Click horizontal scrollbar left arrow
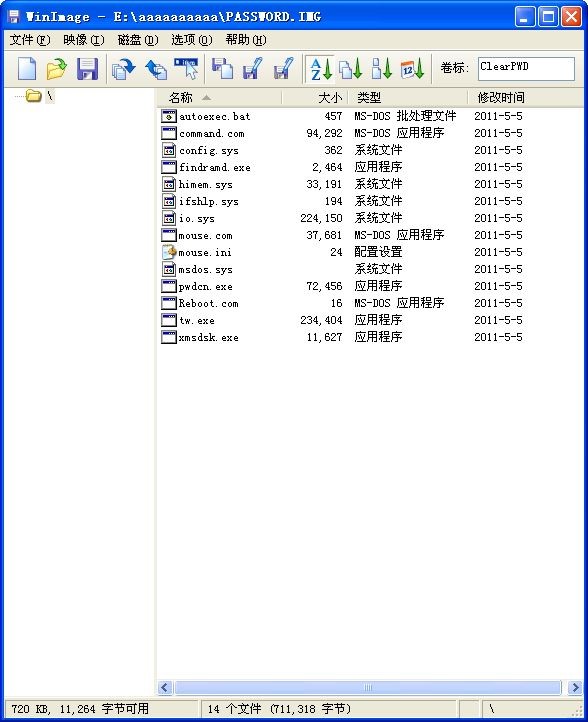 click(165, 688)
